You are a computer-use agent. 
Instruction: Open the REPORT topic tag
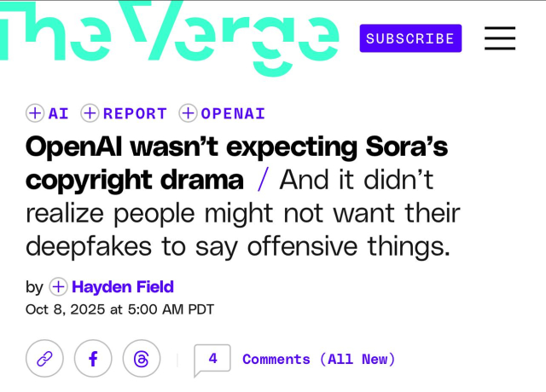pos(135,113)
